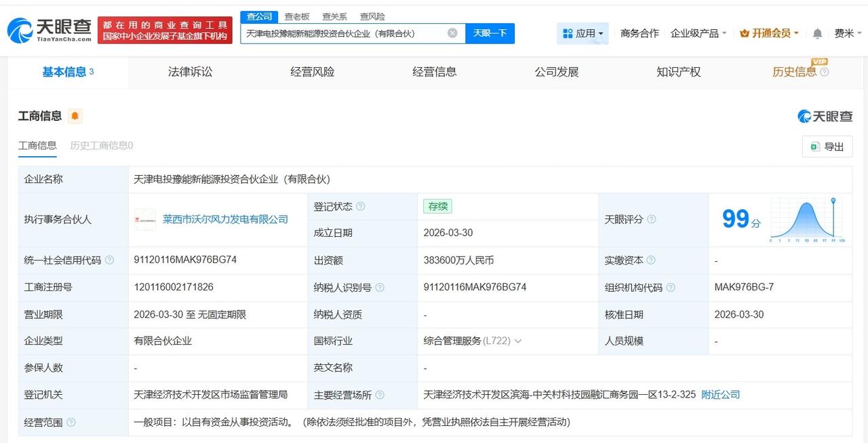Image resolution: width=868 pixels, height=443 pixels.
Task: Click the notification bell icon top right
Action: click(816, 32)
